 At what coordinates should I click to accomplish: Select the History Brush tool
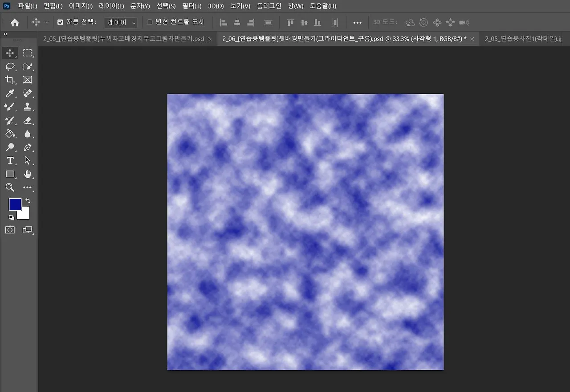click(10, 120)
